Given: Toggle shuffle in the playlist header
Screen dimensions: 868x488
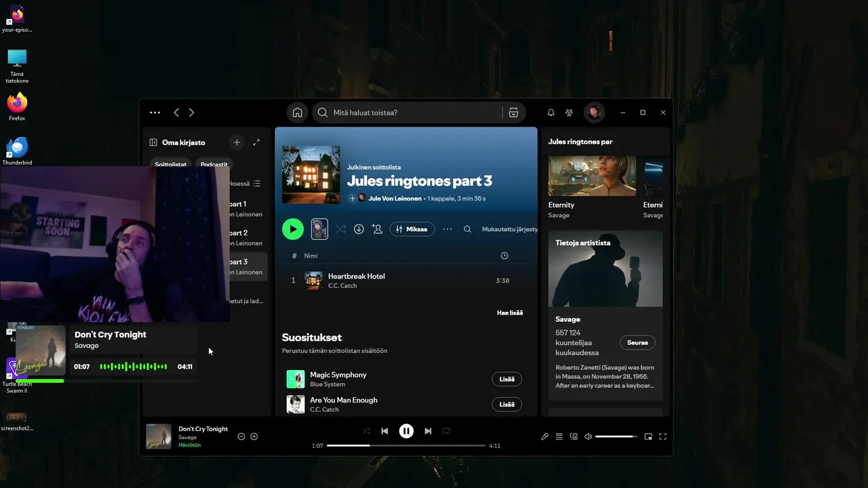Looking at the screenshot, I should coord(340,229).
